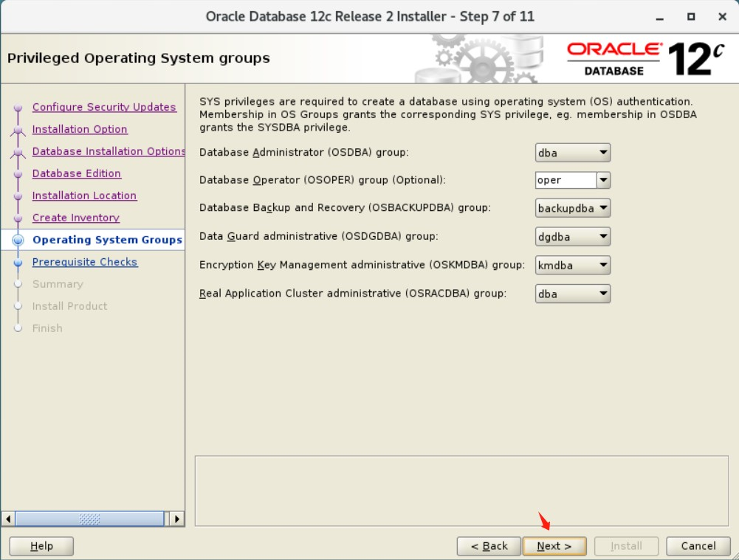Image resolution: width=739 pixels, height=560 pixels.
Task: Click the Encryption Key Management group label
Action: tap(362, 265)
